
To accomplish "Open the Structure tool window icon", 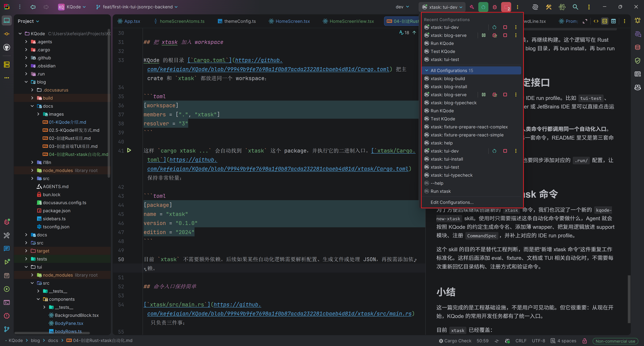I will pos(7,64).
